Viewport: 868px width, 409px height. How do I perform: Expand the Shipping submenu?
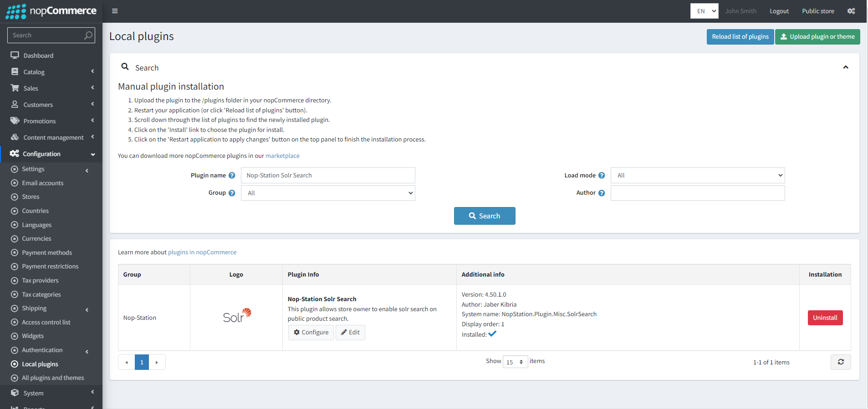point(87,310)
